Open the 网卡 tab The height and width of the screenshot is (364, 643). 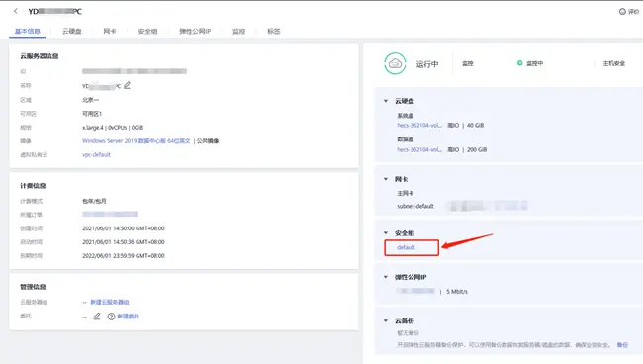[110, 31]
